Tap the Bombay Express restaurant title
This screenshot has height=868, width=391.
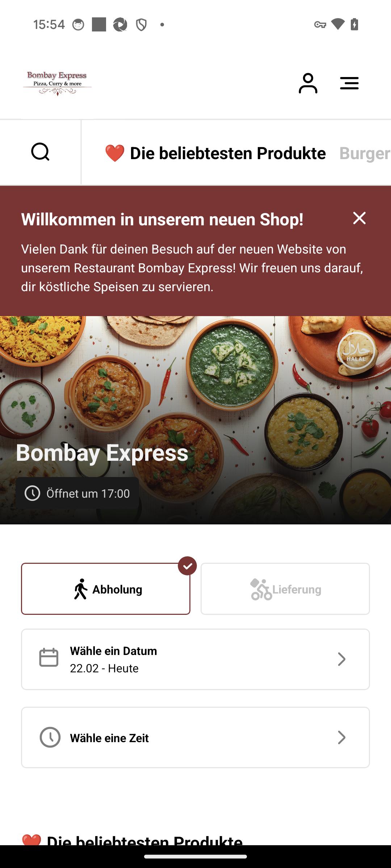click(x=102, y=452)
